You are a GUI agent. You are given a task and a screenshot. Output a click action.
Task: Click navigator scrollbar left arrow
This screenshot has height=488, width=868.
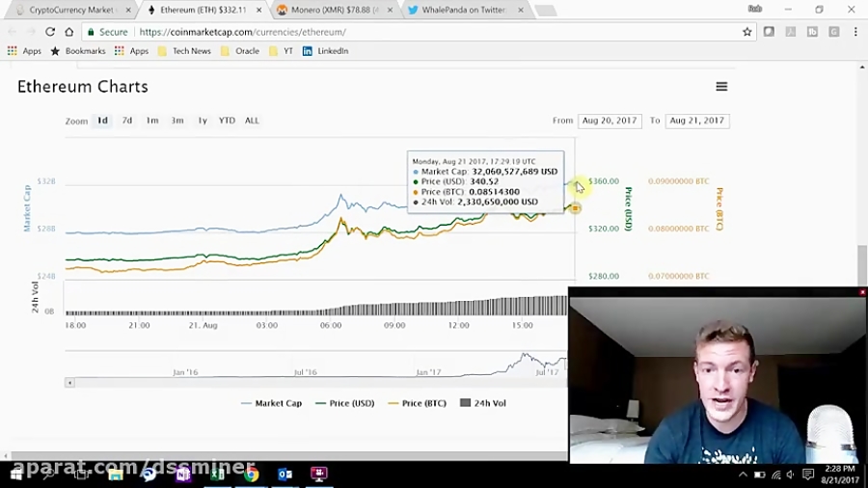point(69,383)
